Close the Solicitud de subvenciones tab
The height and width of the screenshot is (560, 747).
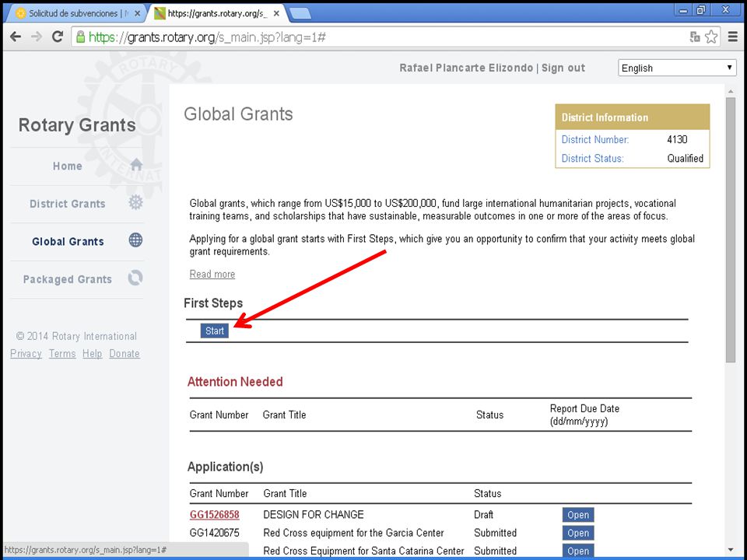click(x=137, y=13)
